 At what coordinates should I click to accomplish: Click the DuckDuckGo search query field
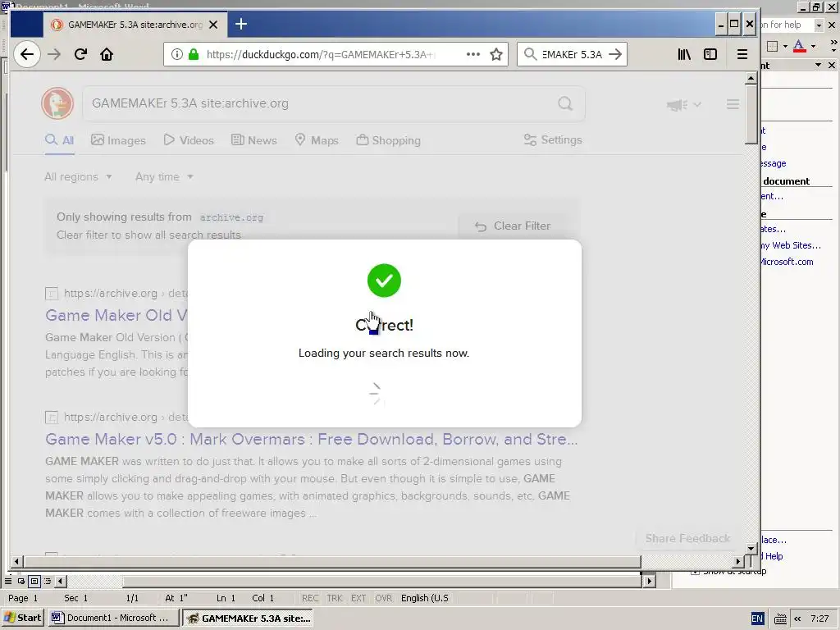322,103
